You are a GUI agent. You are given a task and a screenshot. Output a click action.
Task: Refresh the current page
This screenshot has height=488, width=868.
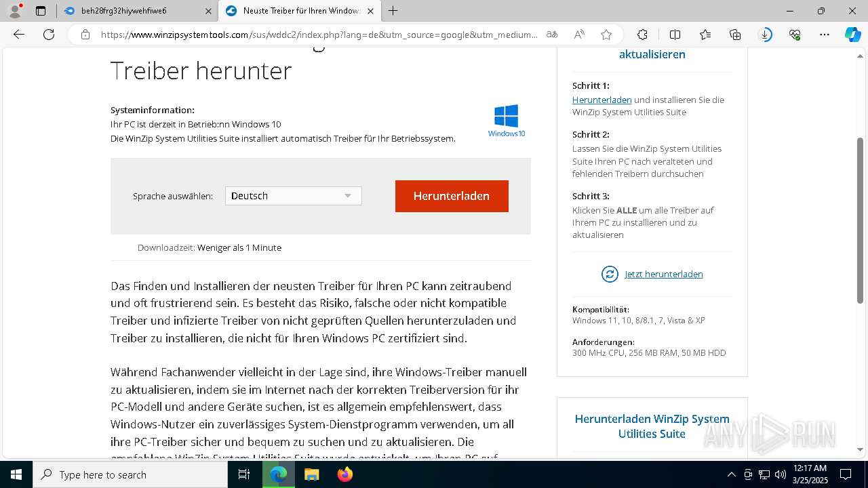pyautogui.click(x=49, y=35)
